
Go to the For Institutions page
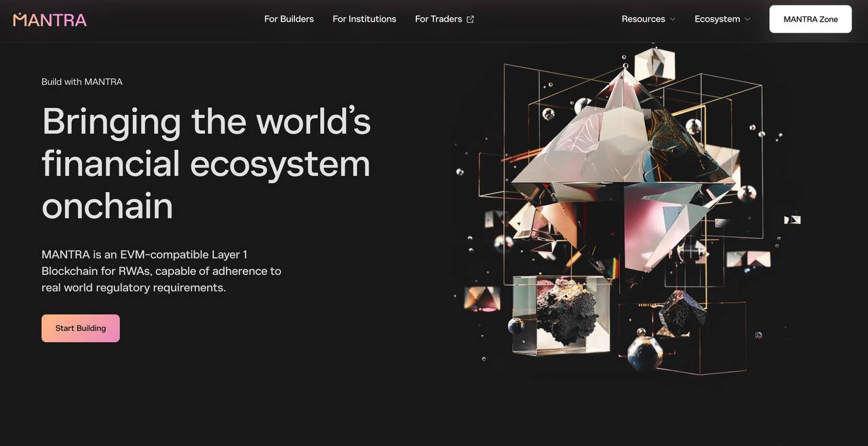point(364,19)
